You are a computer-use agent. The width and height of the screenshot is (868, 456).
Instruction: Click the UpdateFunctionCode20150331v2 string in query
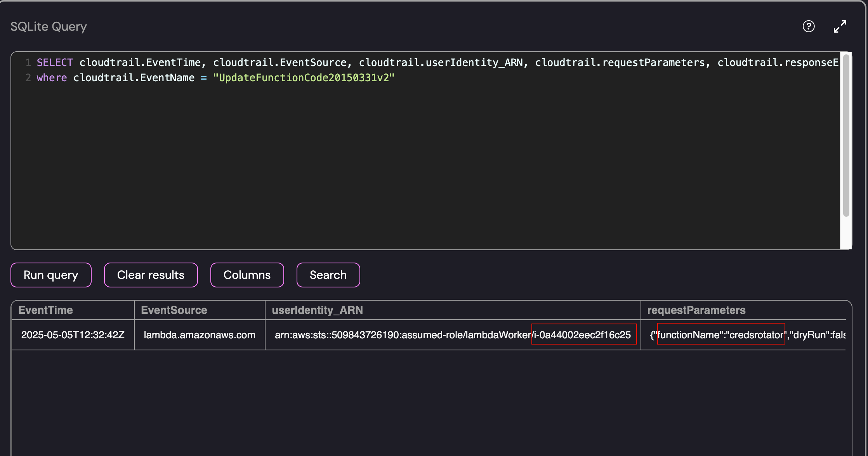pos(304,78)
